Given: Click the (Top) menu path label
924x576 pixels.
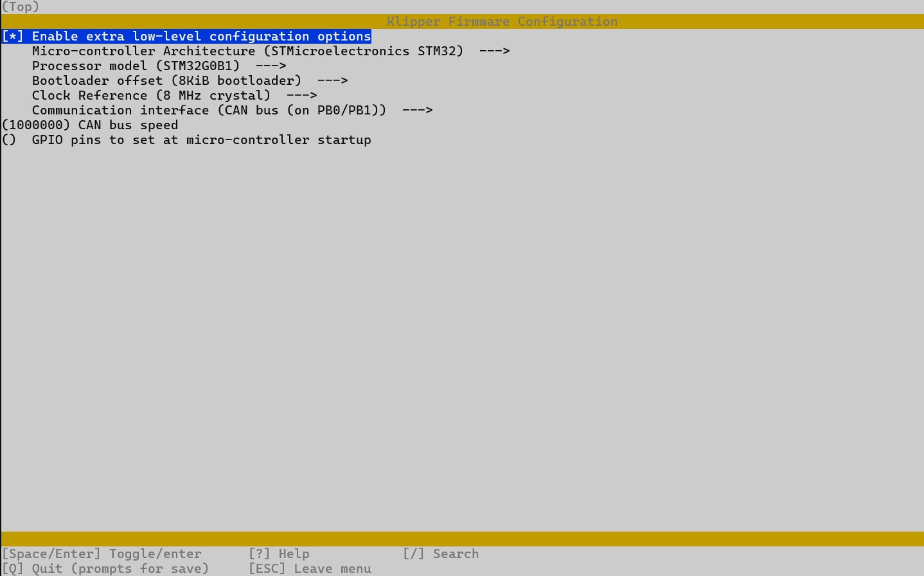Looking at the screenshot, I should point(21,7).
